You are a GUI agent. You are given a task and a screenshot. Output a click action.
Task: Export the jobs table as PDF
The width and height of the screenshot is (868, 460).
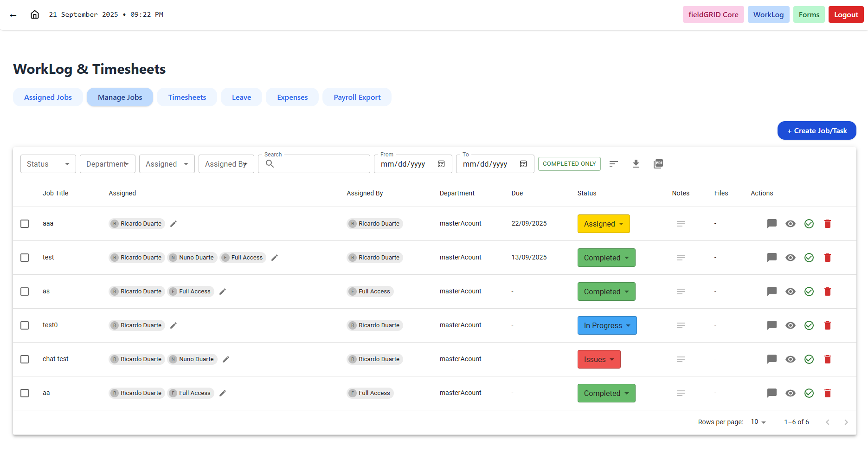coord(658,163)
